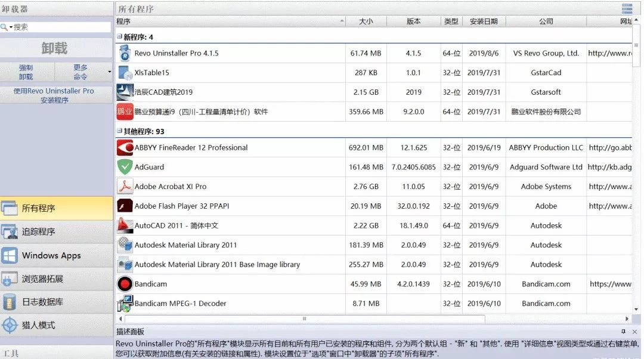644x359 pixels.
Task: Click the 强制卸载 button
Action: pos(27,72)
